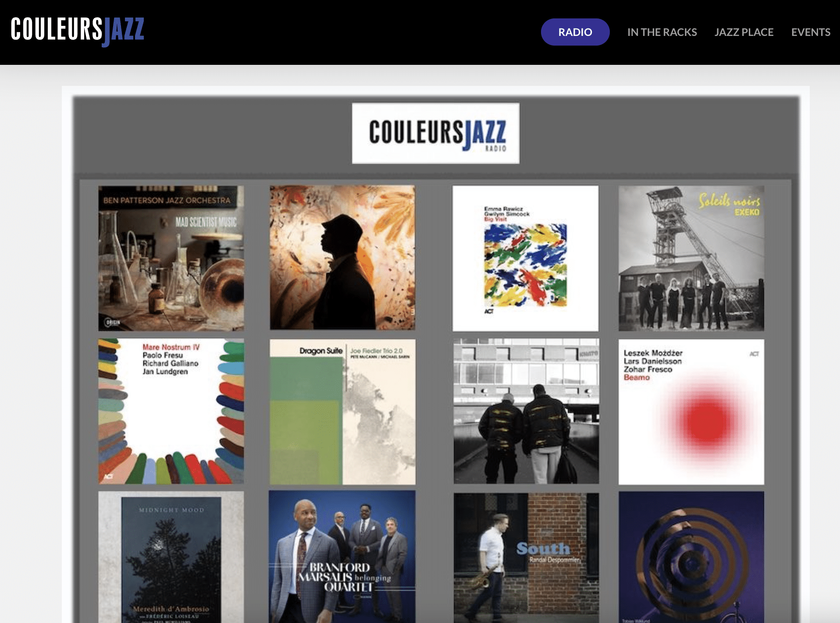
Task: Open Emma Rawicz Big Visit album cover
Action: coord(525,258)
